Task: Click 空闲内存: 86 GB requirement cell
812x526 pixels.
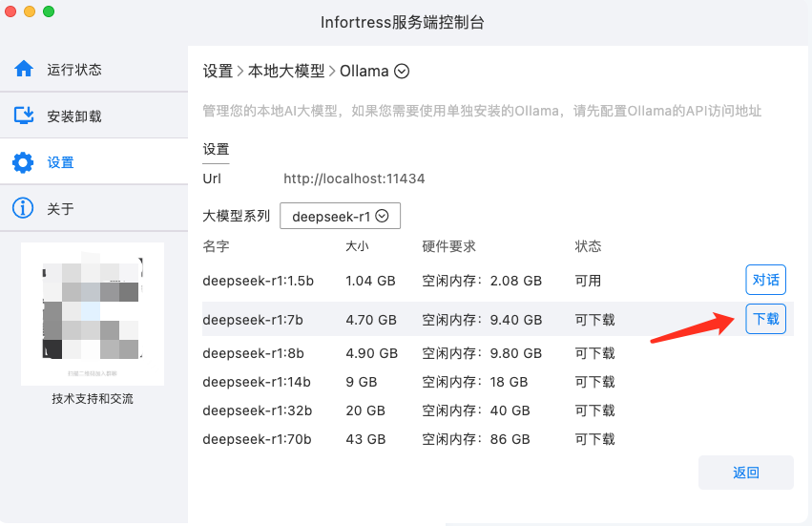Action: tap(476, 439)
